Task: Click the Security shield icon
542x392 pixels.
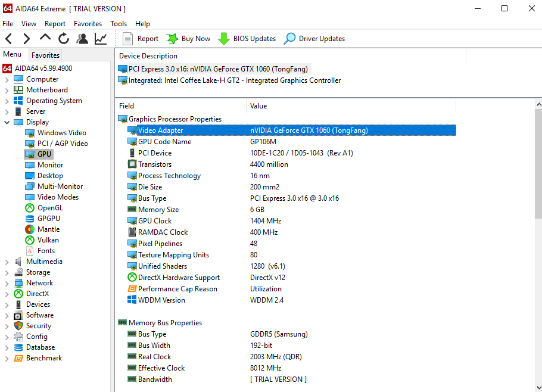Action: (18, 326)
